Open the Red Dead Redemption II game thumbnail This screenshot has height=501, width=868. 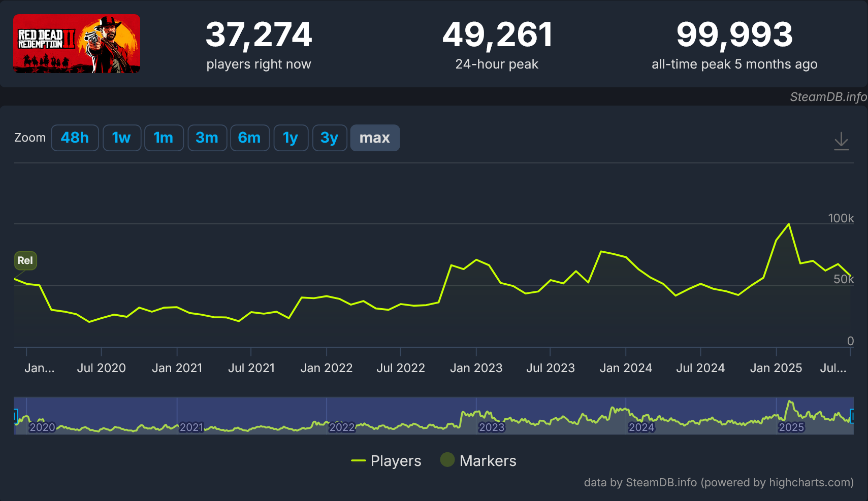pyautogui.click(x=77, y=44)
